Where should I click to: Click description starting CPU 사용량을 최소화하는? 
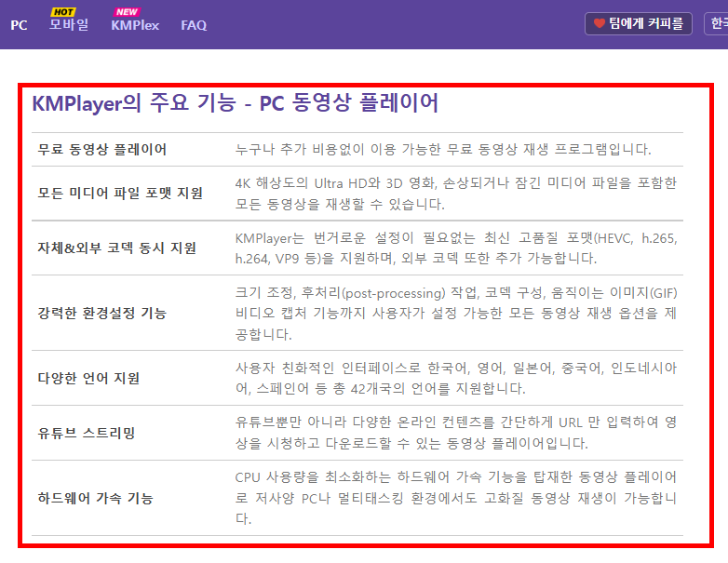click(x=456, y=498)
